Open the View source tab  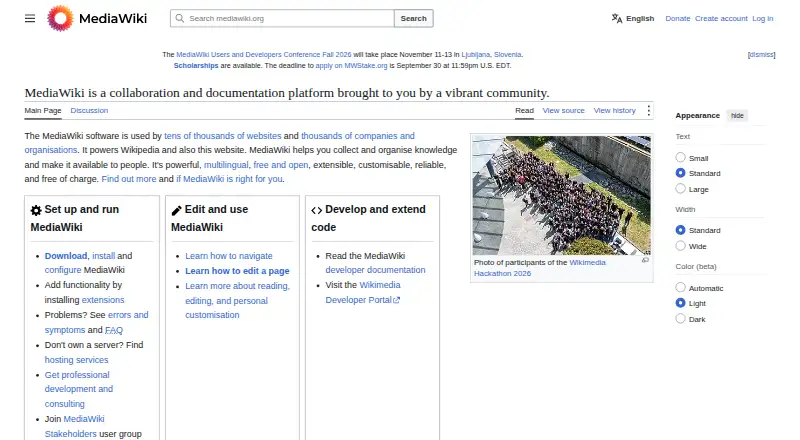coord(563,110)
